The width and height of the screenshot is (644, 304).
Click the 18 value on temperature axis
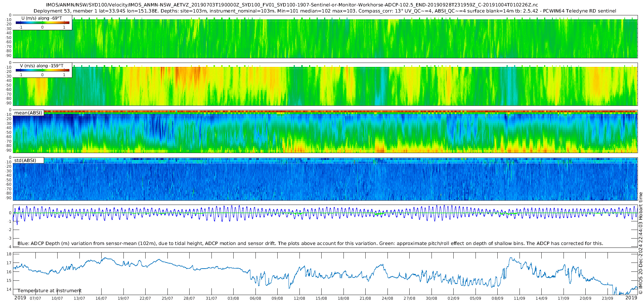coord(9,254)
